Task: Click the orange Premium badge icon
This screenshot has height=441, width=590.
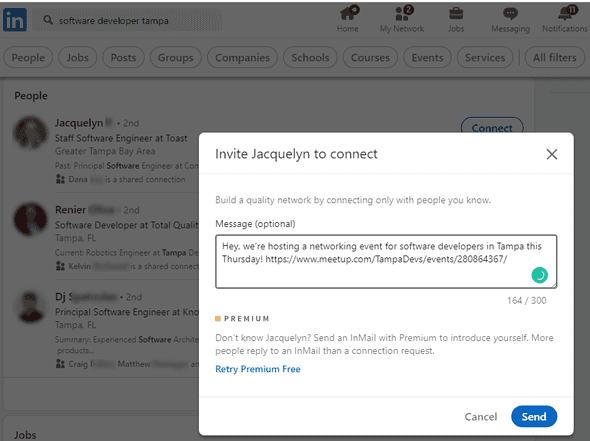Action: click(218, 319)
